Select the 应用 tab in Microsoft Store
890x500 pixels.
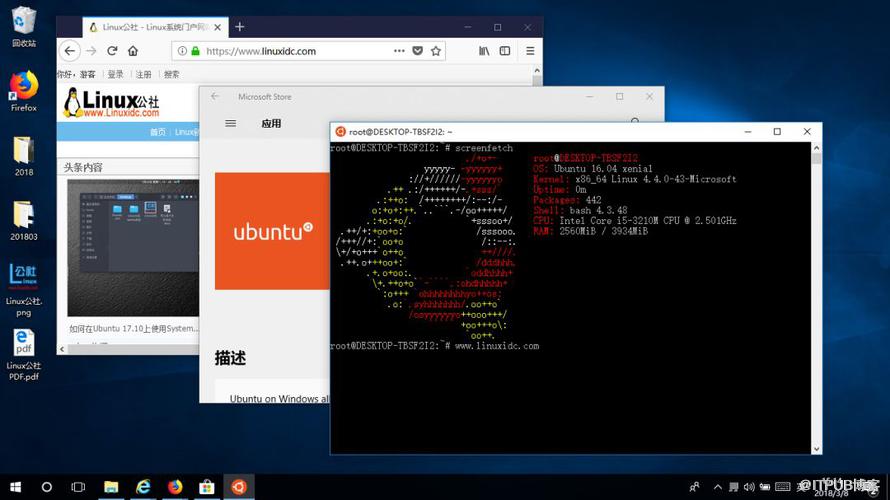pyautogui.click(x=271, y=124)
